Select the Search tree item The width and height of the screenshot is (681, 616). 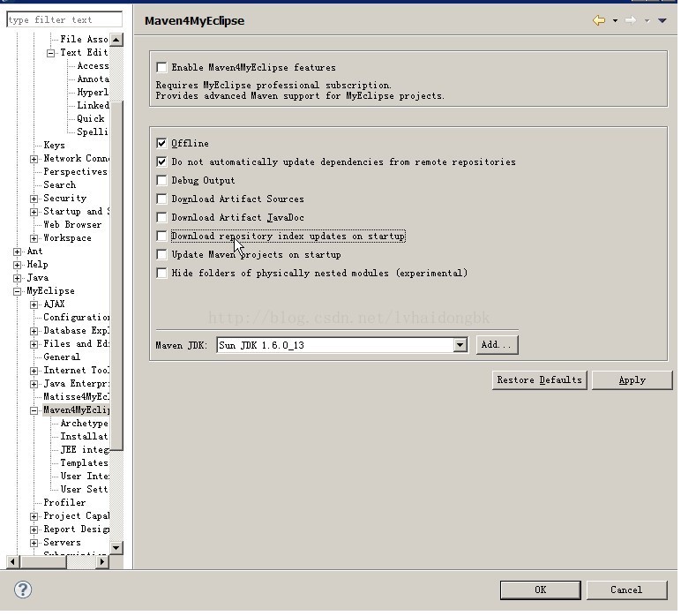coord(59,184)
